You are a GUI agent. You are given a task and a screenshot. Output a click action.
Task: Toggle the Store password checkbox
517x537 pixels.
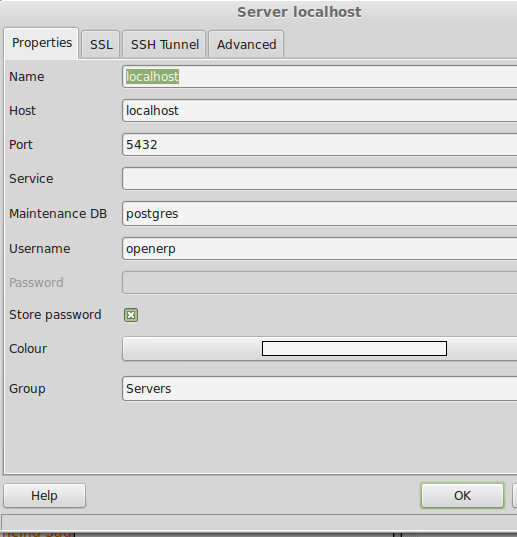131,315
